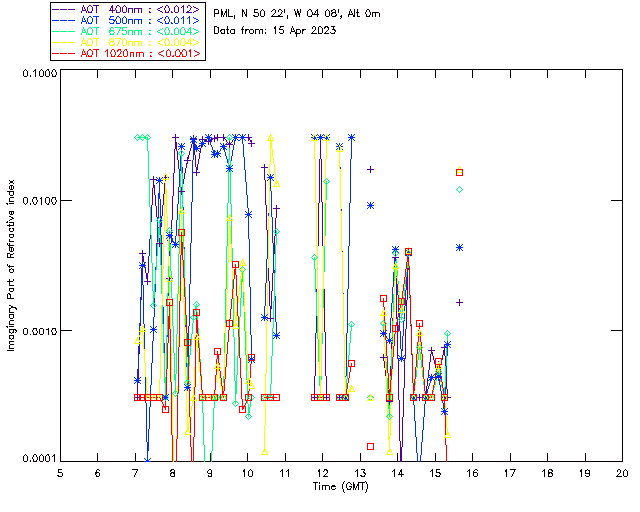Click the 0.0100 y-axis tick label
This screenshot has height=512, width=640.
click(37, 202)
